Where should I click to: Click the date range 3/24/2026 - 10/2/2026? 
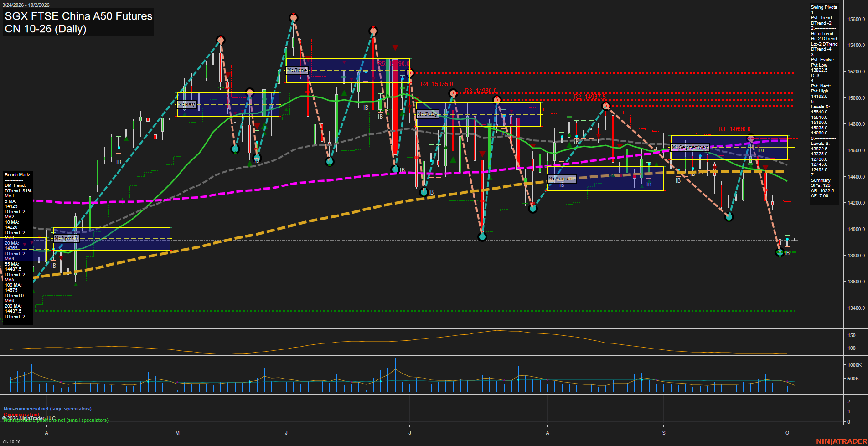pyautogui.click(x=26, y=5)
